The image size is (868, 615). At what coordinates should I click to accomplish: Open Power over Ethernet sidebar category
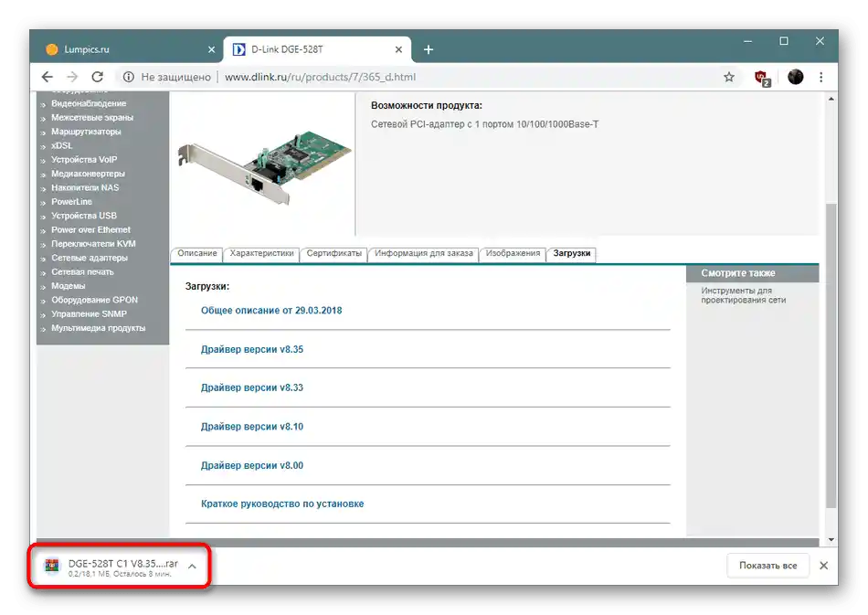click(90, 229)
